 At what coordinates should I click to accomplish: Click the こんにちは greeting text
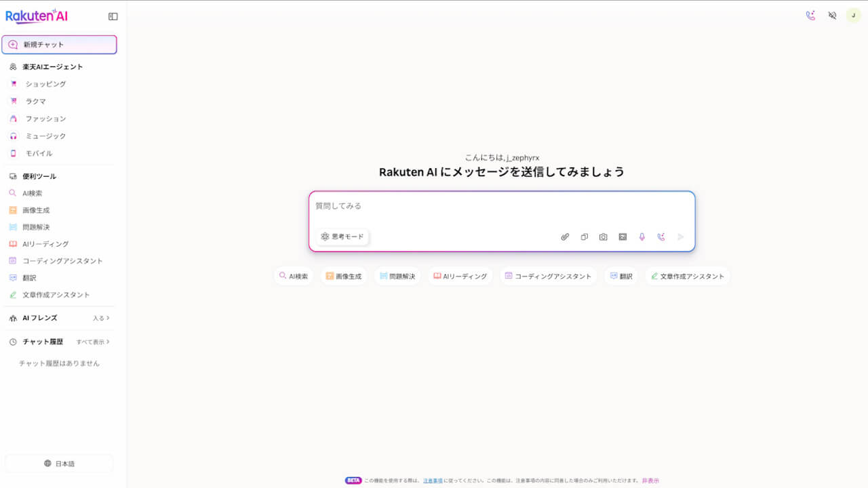[502, 158]
